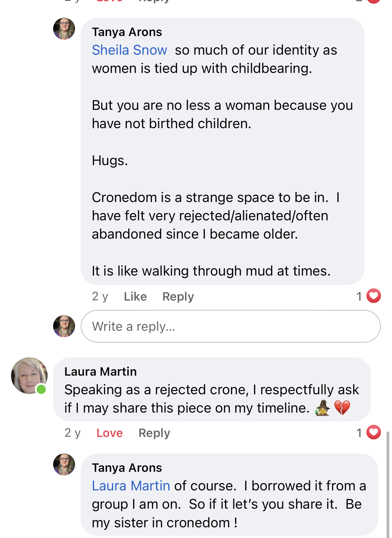392x538 pixels.
Task: Open Tanya Arons' avatar on first reply
Action: [x=64, y=29]
